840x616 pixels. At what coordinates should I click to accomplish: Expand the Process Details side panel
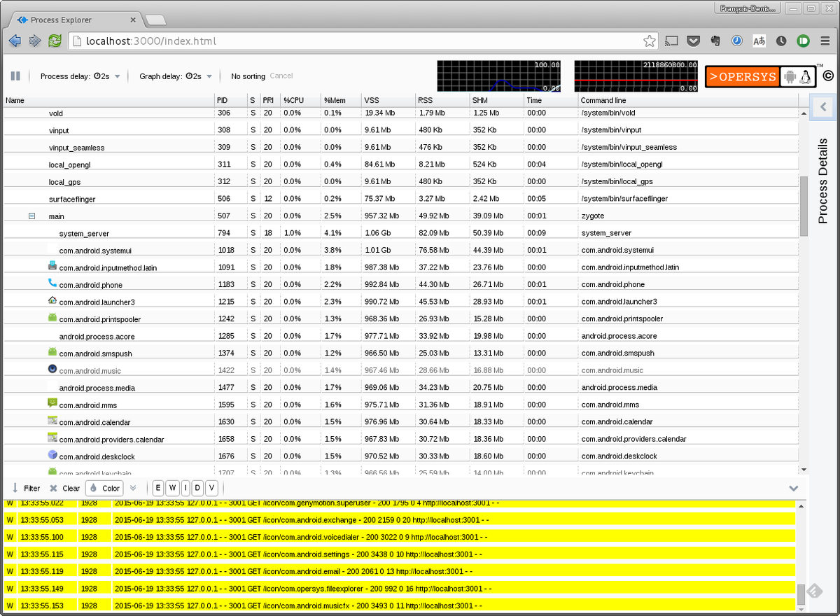pyautogui.click(x=823, y=107)
